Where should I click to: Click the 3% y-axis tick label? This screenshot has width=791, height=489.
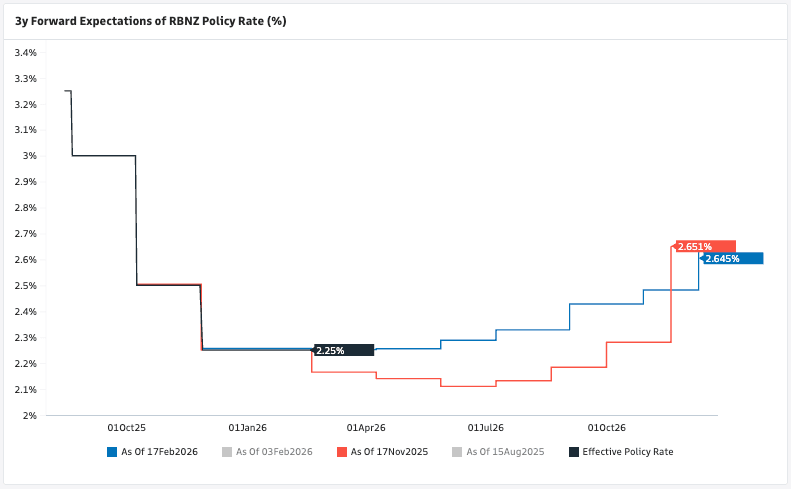pos(31,156)
